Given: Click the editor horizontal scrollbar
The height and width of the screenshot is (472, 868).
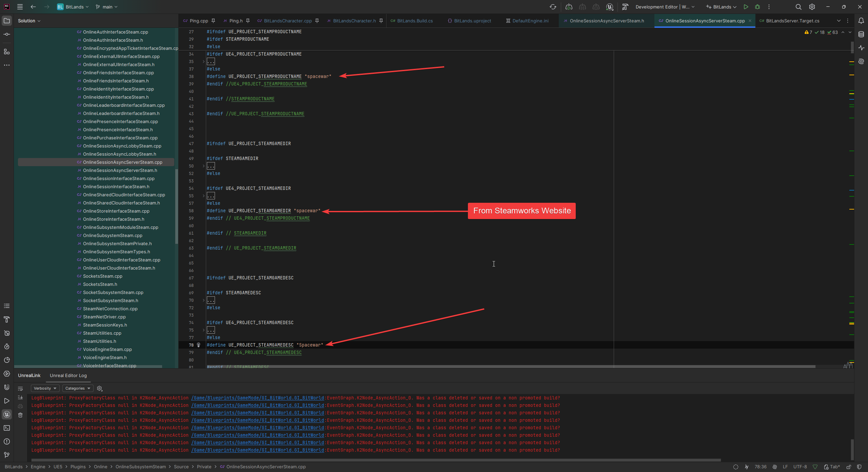Looking at the screenshot, I should (509, 367).
